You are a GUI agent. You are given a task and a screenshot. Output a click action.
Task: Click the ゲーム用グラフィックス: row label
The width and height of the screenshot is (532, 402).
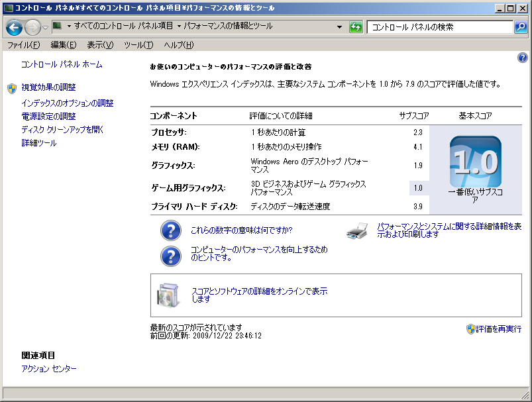point(188,188)
